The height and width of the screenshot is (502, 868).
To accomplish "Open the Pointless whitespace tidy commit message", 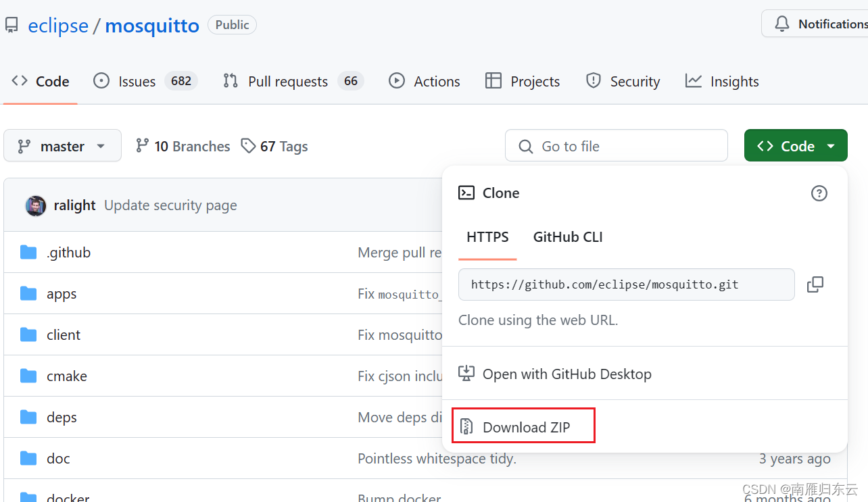I will click(x=437, y=459).
